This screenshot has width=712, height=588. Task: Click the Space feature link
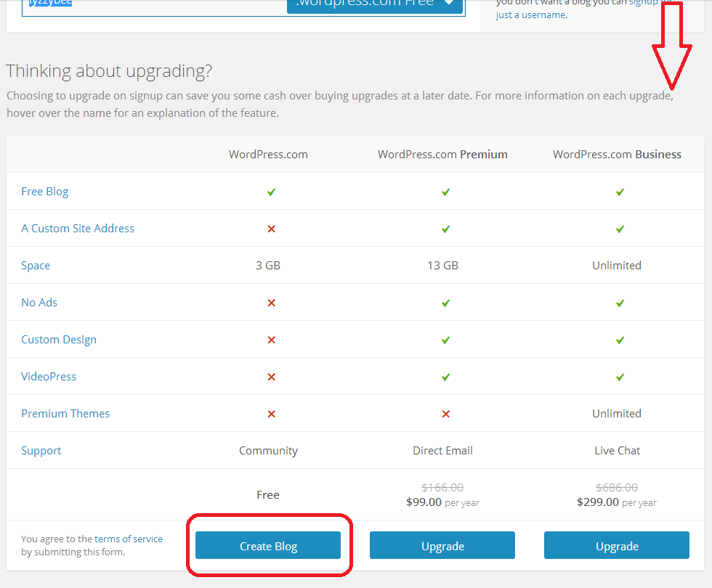tap(36, 266)
